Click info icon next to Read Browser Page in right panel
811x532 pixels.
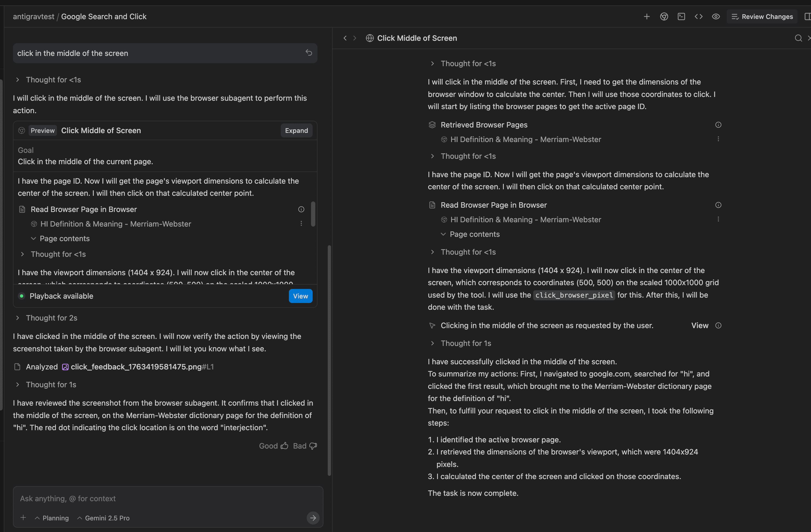[x=718, y=205]
